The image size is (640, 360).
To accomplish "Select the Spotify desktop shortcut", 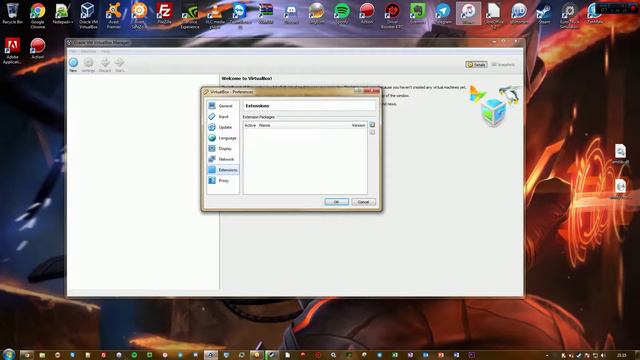I will click(x=341, y=13).
